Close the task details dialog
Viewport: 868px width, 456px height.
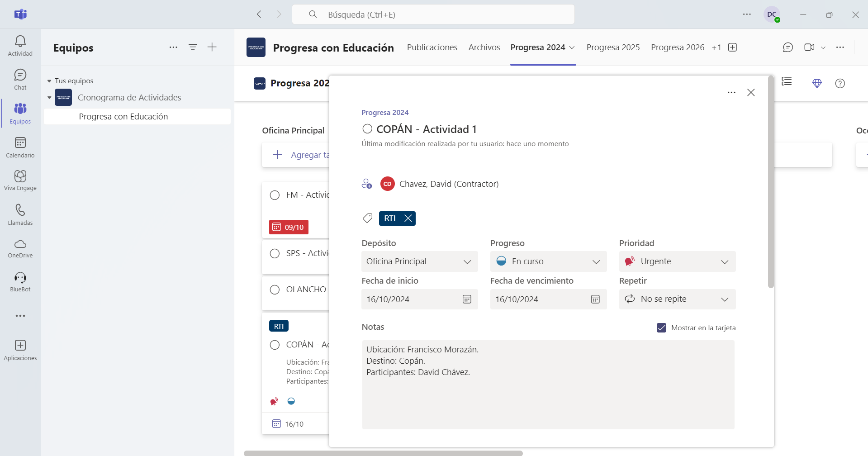tap(751, 92)
